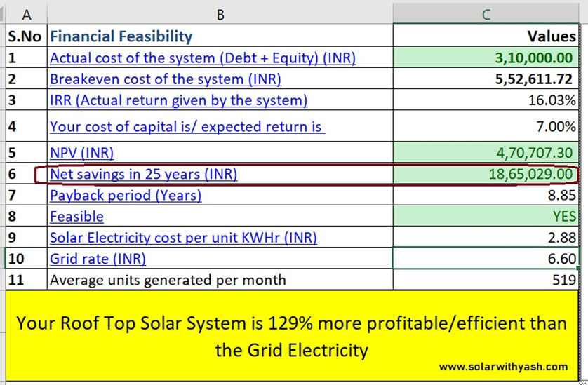The width and height of the screenshot is (588, 385).
Task: Click 'Your cost of capital' link
Action: point(187,127)
